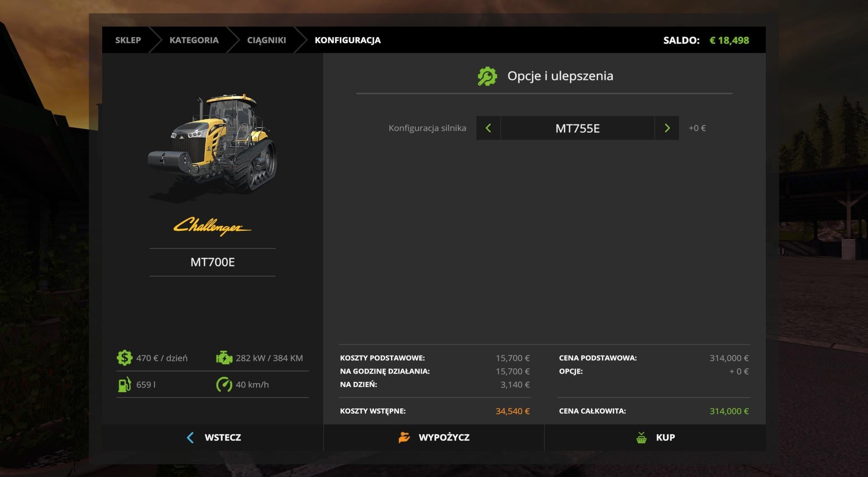Switch to next engine configuration arrow
The height and width of the screenshot is (477, 868).
(667, 128)
